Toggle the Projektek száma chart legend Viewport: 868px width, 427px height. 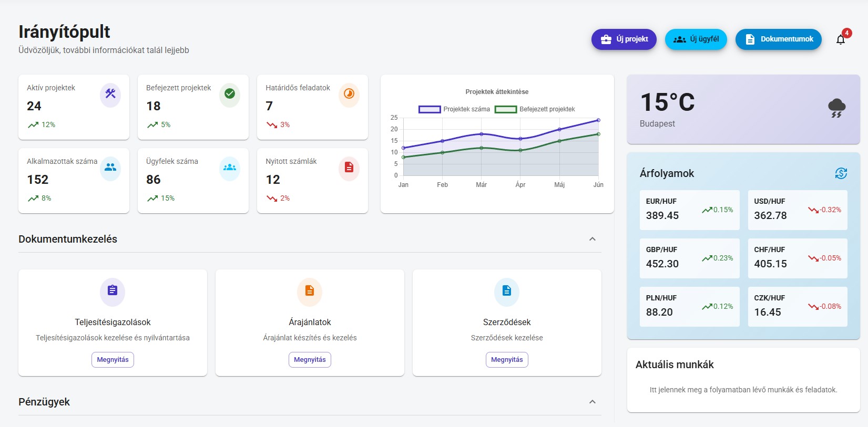tap(455, 109)
